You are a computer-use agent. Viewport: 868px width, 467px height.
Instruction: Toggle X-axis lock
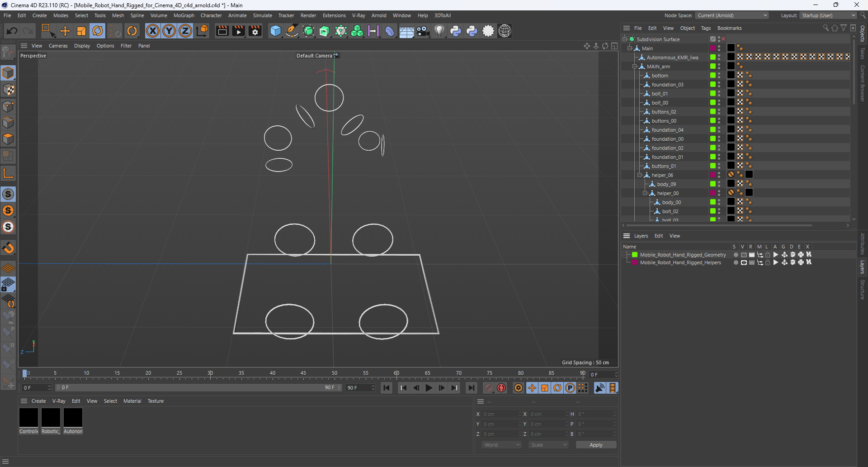coord(153,31)
